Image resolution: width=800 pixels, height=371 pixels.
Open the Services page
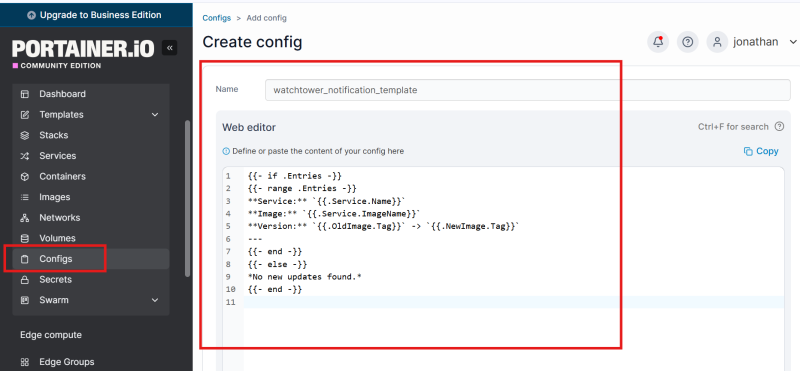point(91,156)
